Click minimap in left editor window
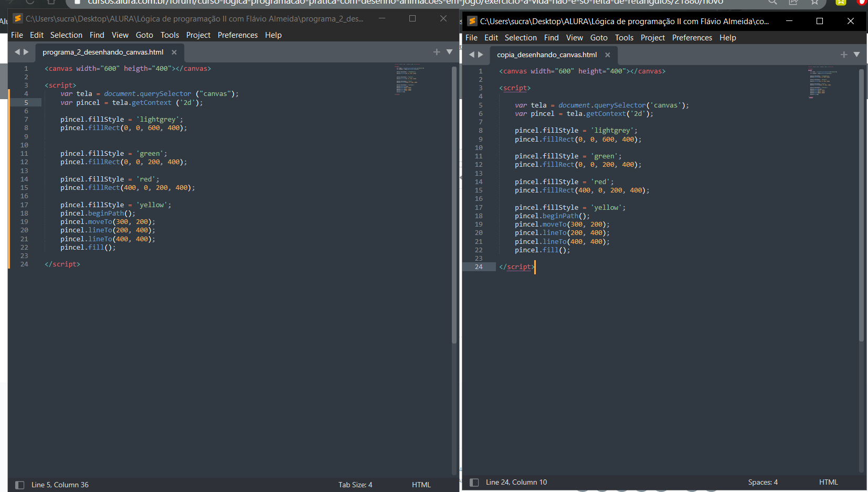This screenshot has height=492, width=868. click(x=409, y=79)
